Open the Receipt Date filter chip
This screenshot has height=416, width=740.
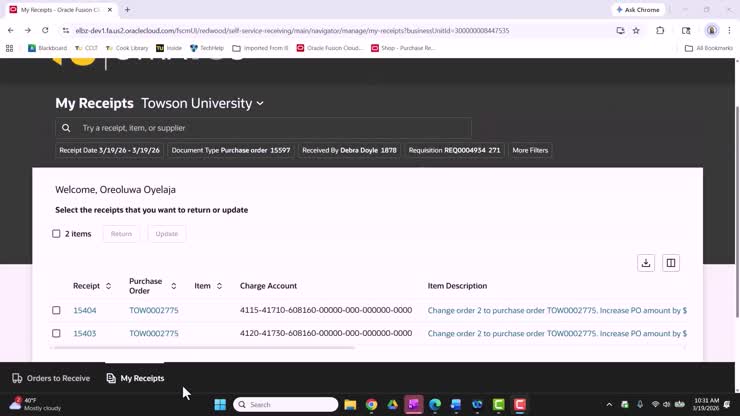[109, 150]
